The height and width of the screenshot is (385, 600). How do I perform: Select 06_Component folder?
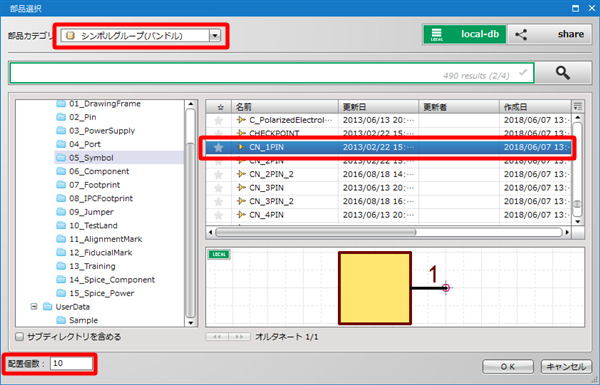point(93,171)
